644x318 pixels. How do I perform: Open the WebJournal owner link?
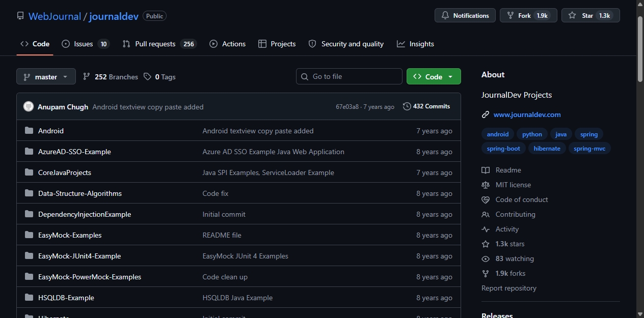point(55,16)
